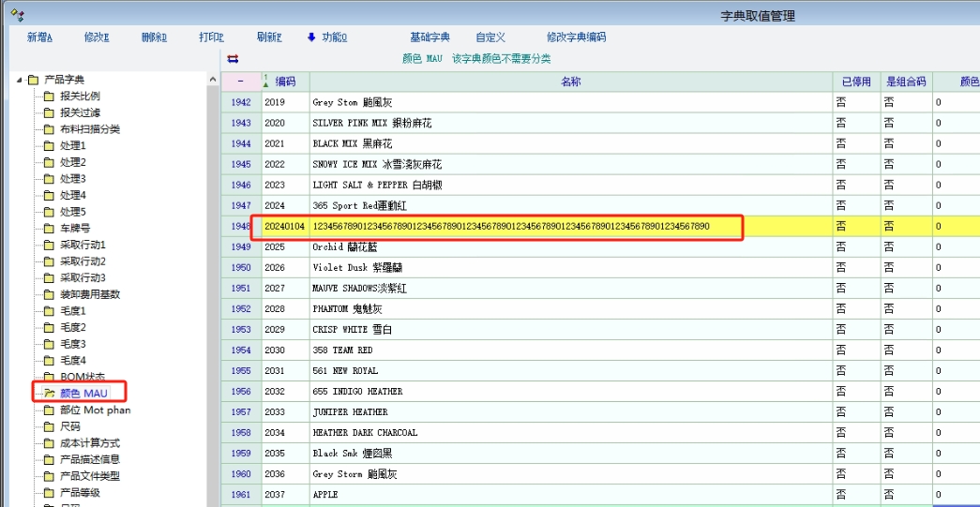This screenshot has height=507, width=980.
Task: Collapse the 产品字典 tree root node
Action: pyautogui.click(x=19, y=80)
